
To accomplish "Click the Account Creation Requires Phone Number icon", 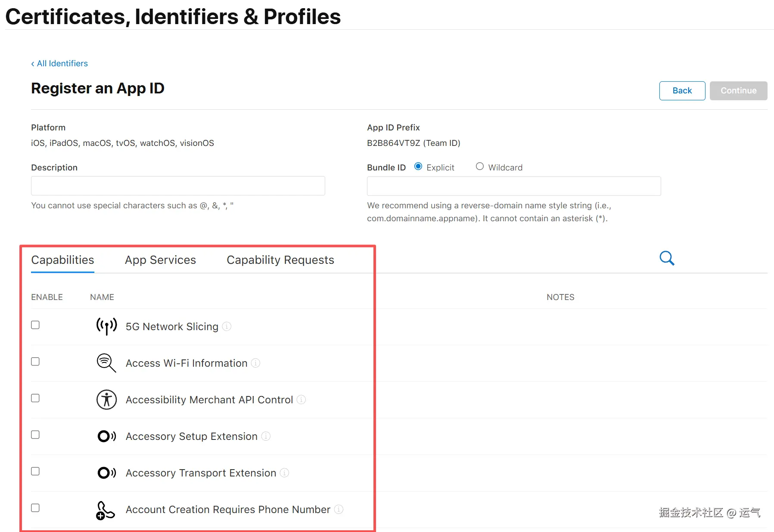I will tap(105, 510).
